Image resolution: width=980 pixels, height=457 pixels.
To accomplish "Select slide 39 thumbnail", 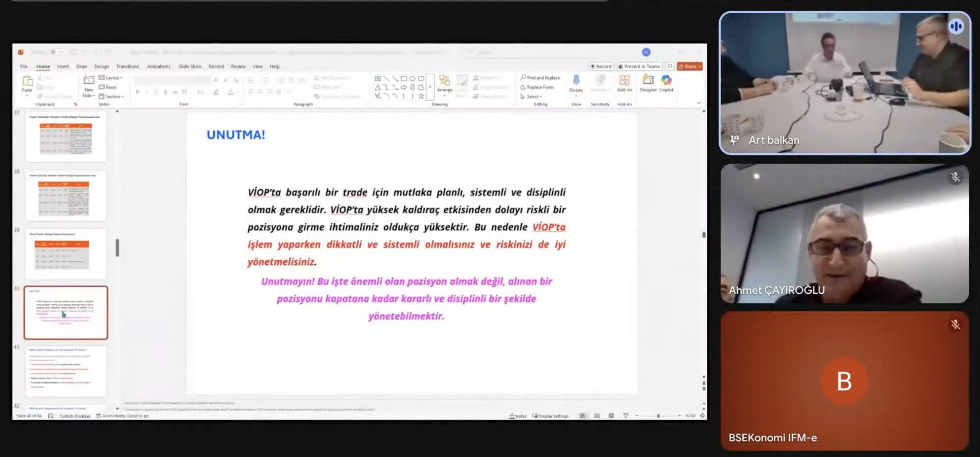I will 65,254.
